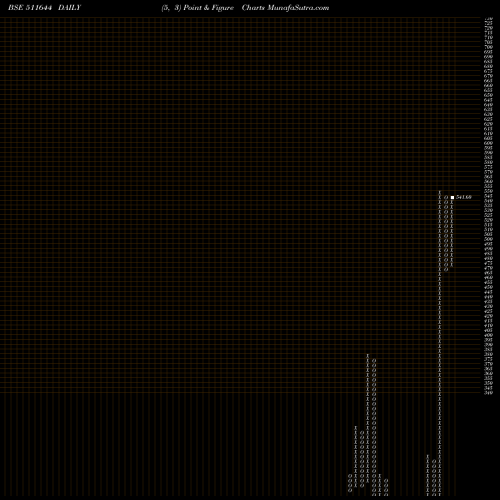Click the MunafaSutra.com text in header
The image size is (500, 500).
(x=298, y=8)
